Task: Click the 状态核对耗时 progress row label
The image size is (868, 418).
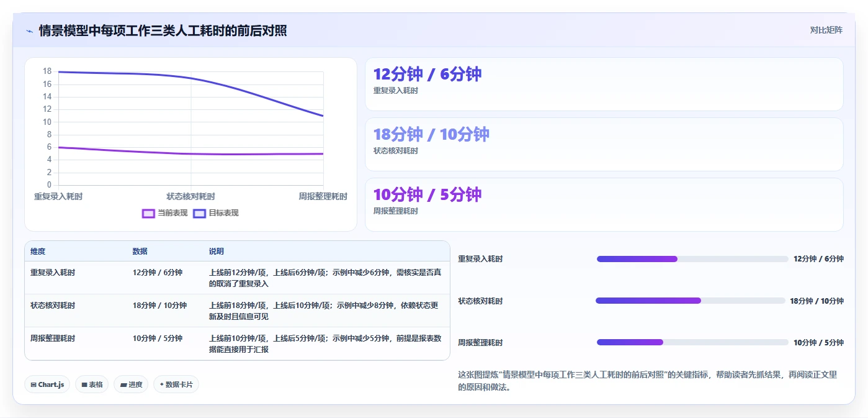Action: pos(480,301)
